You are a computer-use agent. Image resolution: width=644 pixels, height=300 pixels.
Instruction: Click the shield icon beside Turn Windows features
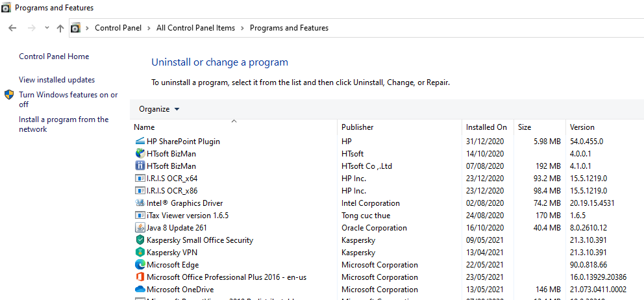click(x=10, y=95)
